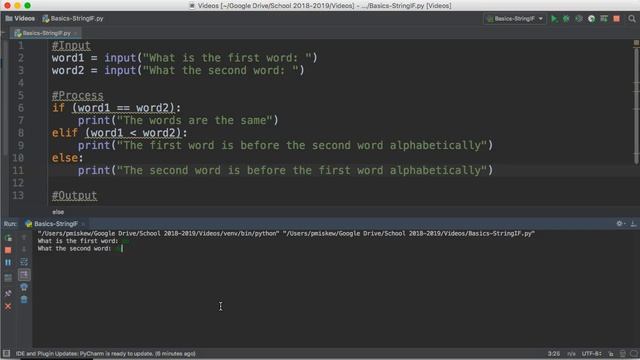The width and height of the screenshot is (640, 360).
Task: Toggle soft-wrap in Run console
Action: pos(24,262)
